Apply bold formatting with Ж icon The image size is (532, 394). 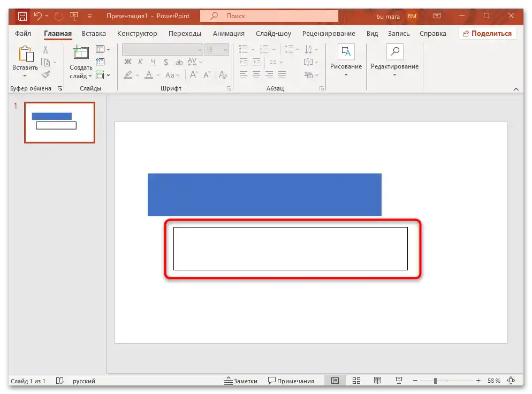[128, 62]
